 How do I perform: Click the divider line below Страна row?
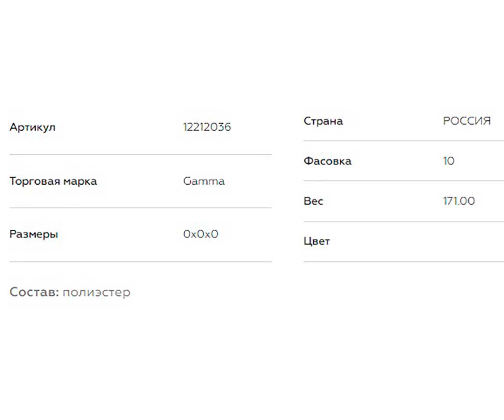[x=403, y=141]
